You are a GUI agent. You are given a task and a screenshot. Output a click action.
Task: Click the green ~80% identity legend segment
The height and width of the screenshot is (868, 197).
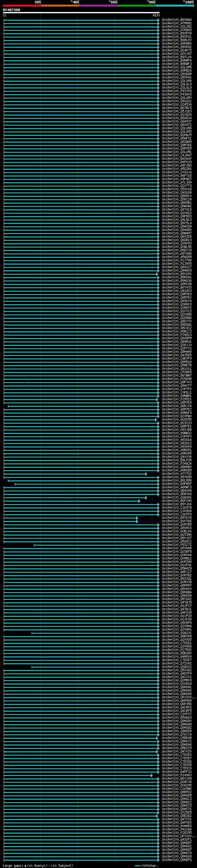[137, 6]
